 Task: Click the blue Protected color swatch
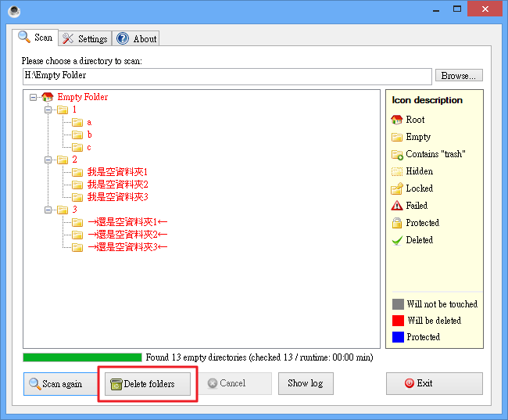pos(398,337)
